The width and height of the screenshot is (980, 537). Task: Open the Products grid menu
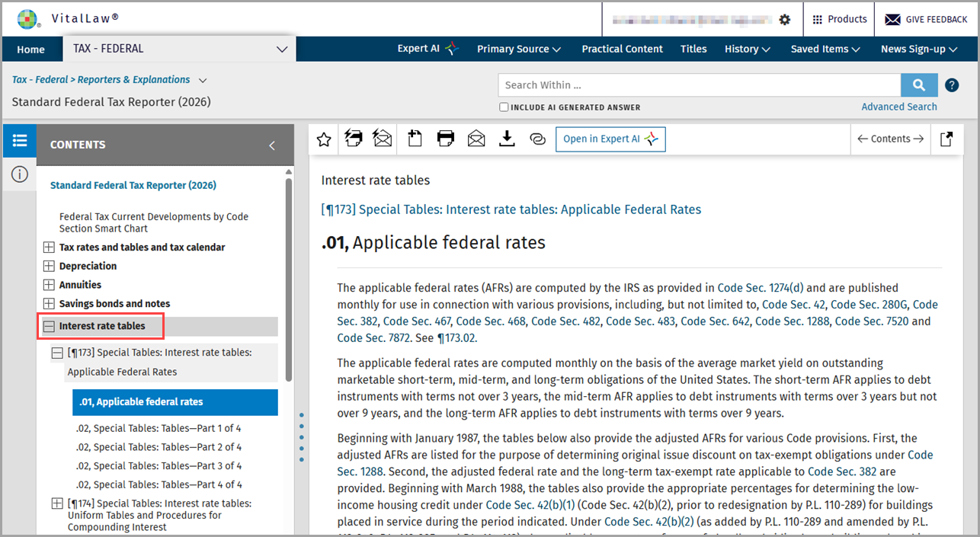(x=839, y=19)
